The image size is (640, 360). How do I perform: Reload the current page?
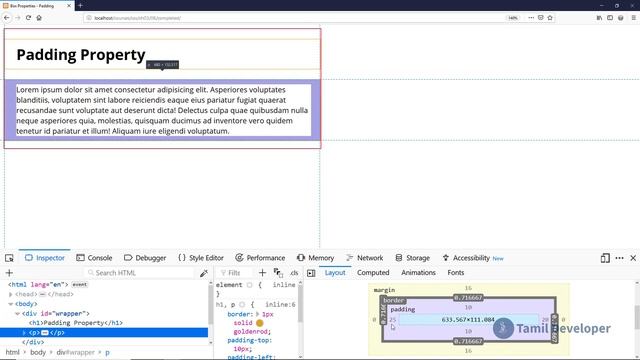pos(28,18)
